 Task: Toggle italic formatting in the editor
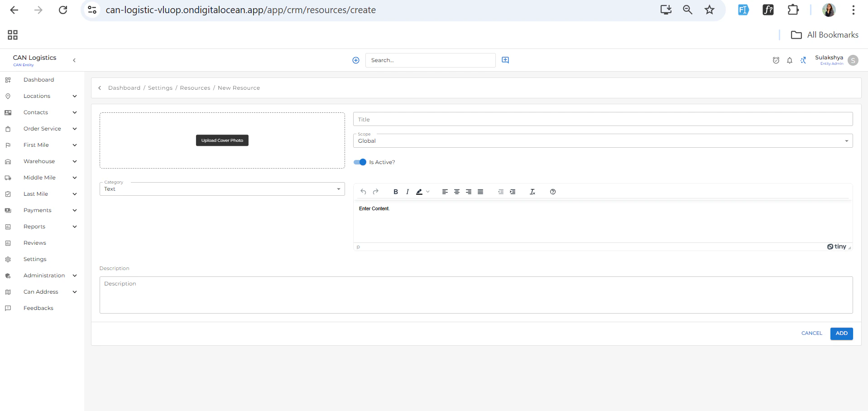tap(408, 192)
